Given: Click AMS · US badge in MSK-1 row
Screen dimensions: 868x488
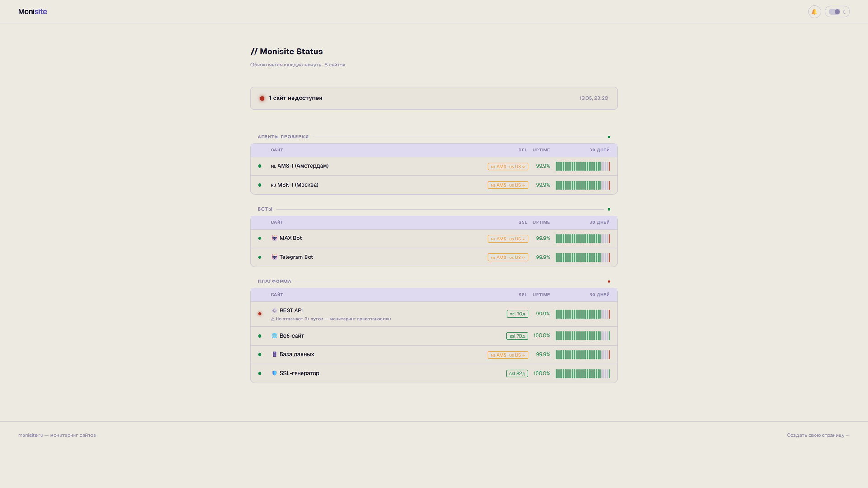Looking at the screenshot, I should (x=508, y=185).
